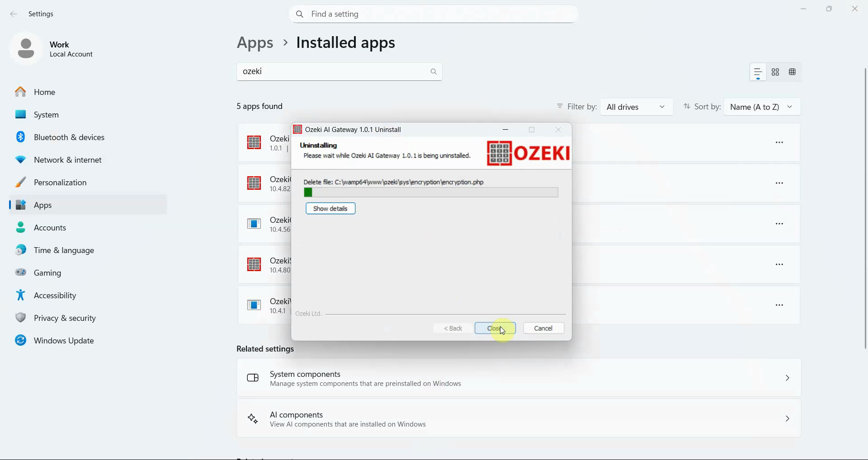
Task: Select the Apps icon in the sidebar
Action: (x=21, y=205)
